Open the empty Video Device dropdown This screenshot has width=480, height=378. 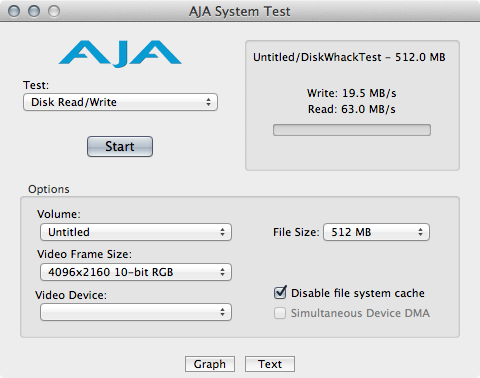click(136, 312)
